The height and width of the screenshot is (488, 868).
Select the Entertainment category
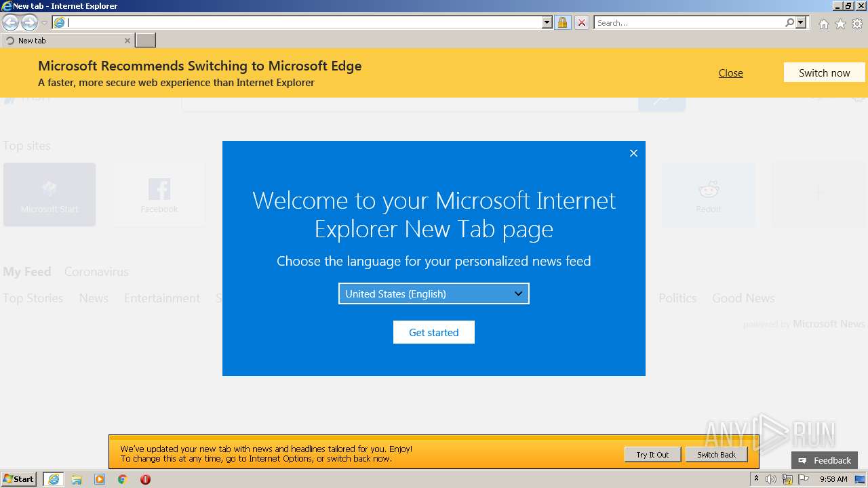[x=162, y=298]
